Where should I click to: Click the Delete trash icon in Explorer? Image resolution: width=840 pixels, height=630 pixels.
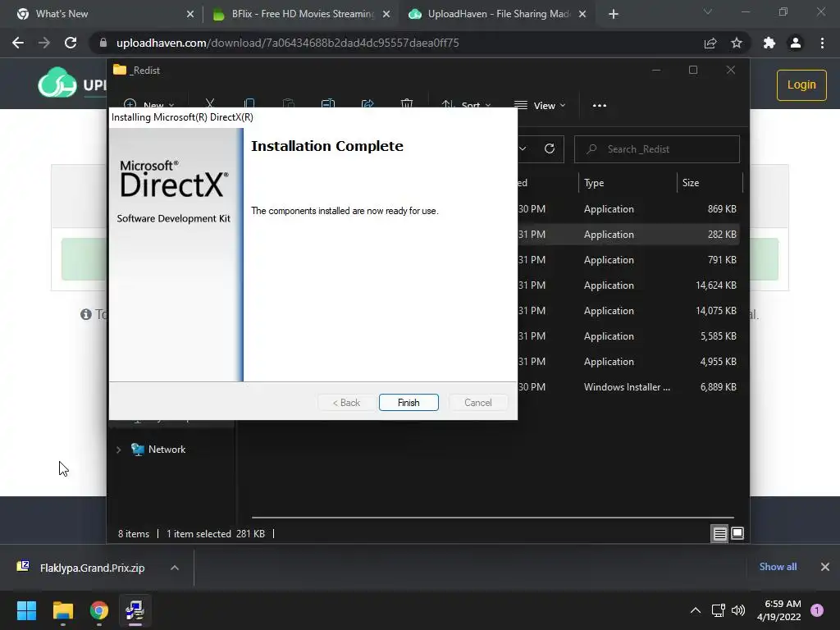coord(407,103)
